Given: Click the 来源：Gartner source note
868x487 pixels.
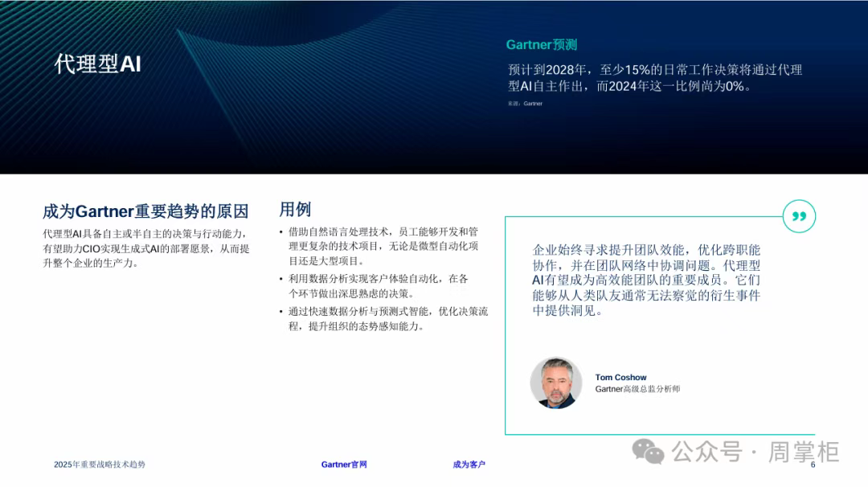Looking at the screenshot, I should pos(525,104).
